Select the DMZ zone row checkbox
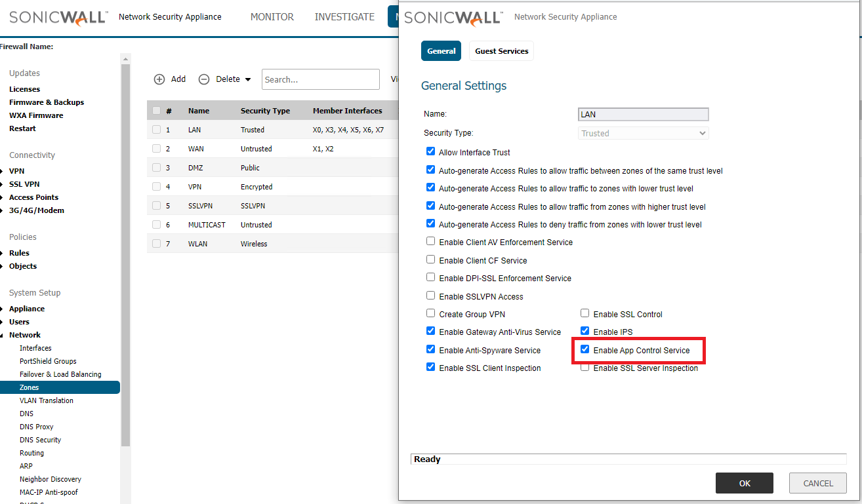862x504 pixels. pyautogui.click(x=156, y=168)
